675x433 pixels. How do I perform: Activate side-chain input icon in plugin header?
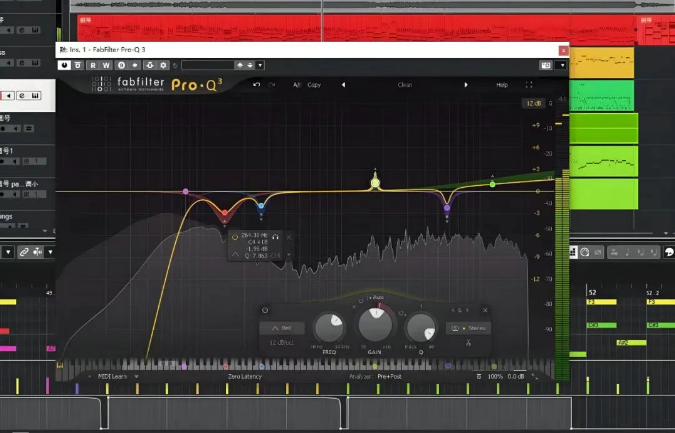coord(150,65)
